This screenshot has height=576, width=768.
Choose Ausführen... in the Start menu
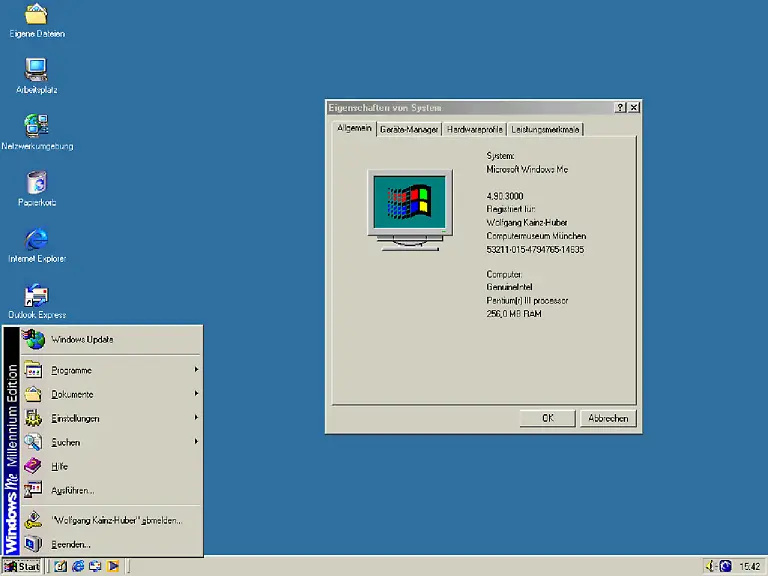pos(111,490)
